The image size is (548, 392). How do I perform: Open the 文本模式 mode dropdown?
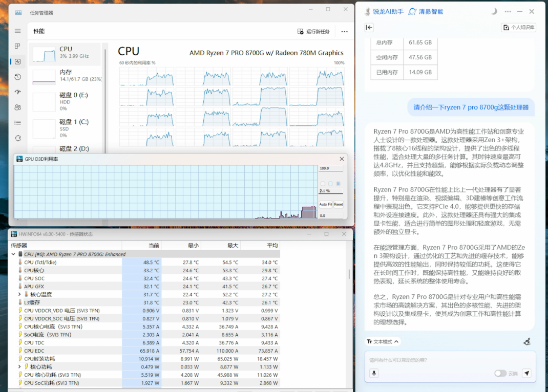coord(383,341)
